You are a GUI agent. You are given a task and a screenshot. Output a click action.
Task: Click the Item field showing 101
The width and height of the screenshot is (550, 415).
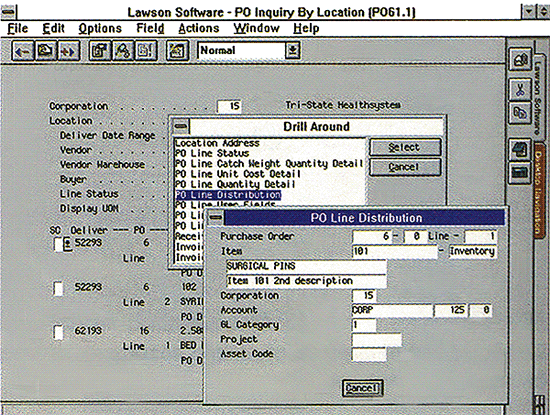coord(394,251)
